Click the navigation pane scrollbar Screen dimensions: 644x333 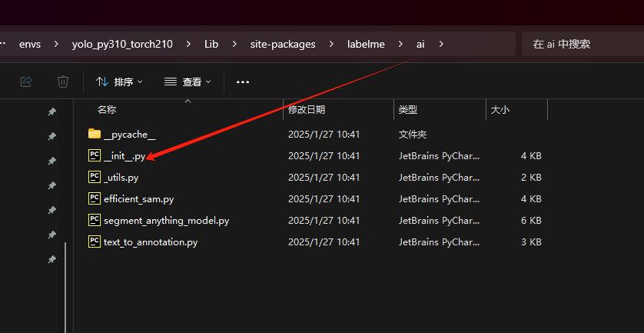click(x=65, y=287)
